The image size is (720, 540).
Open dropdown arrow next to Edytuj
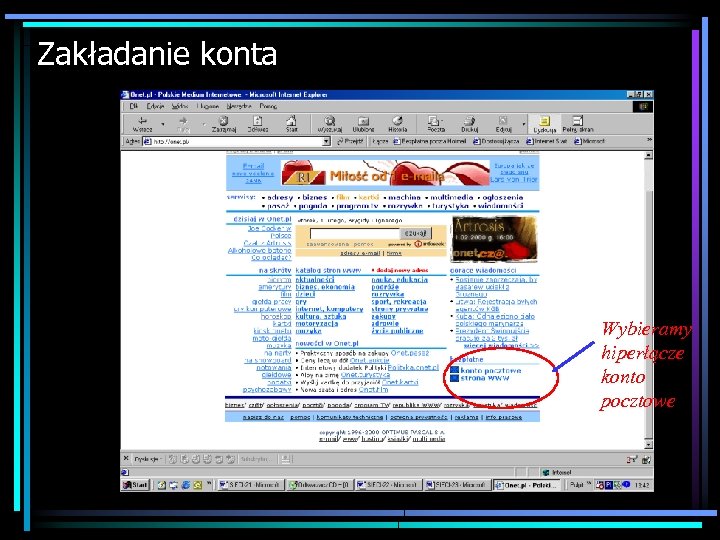pyautogui.click(x=523, y=124)
